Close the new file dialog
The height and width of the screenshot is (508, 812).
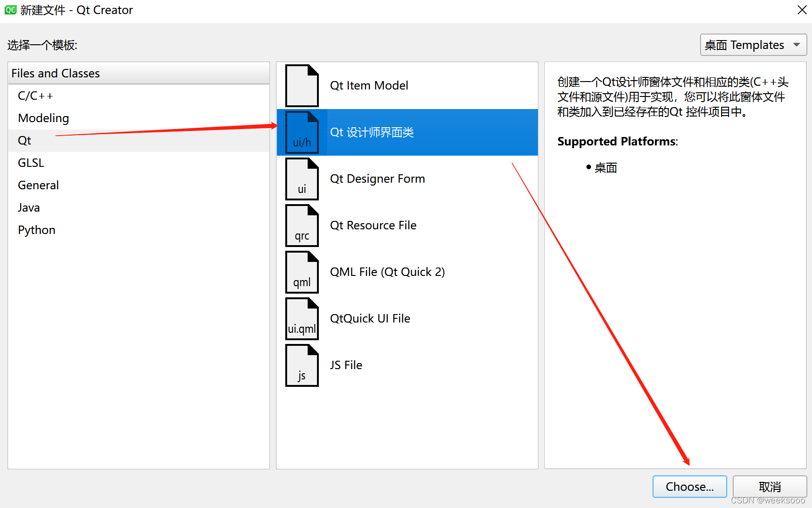(x=802, y=10)
